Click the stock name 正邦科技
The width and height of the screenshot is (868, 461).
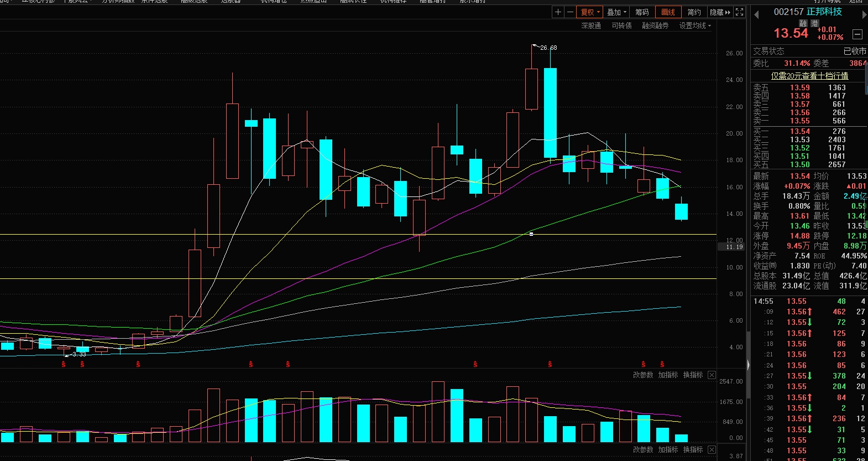tap(824, 12)
